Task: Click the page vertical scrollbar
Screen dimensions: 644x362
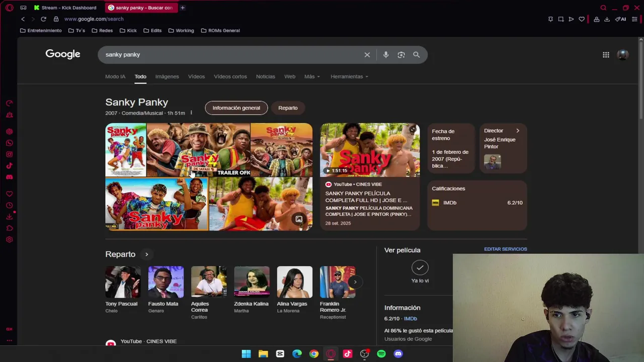Action: pos(641,80)
